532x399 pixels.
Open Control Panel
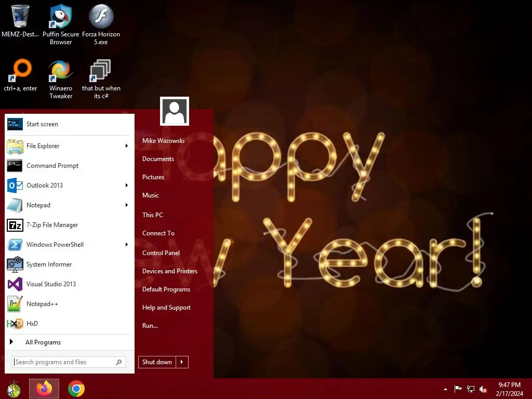(161, 253)
